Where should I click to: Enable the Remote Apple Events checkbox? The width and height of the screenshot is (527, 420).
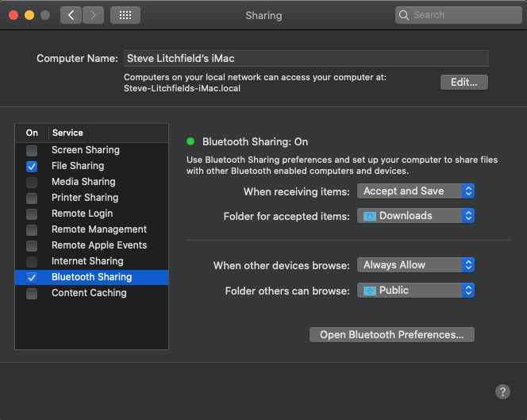(x=32, y=246)
